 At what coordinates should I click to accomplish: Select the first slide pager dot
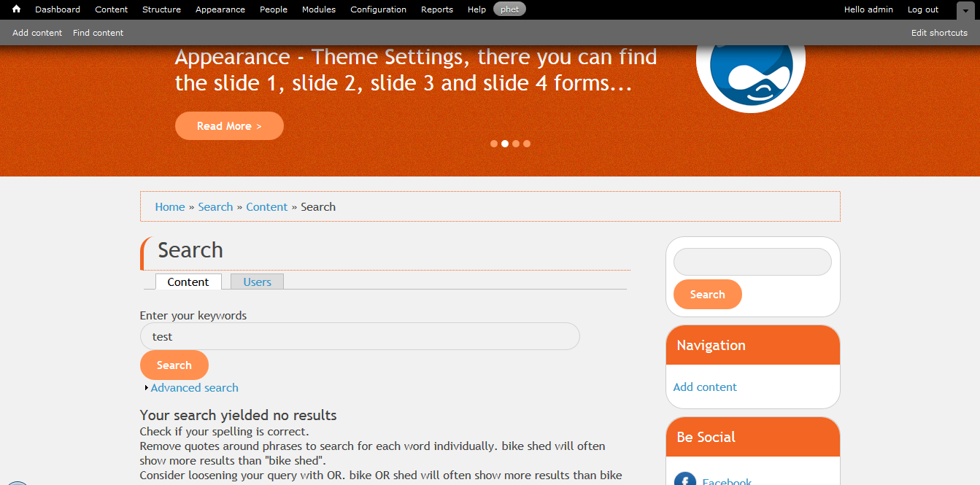click(494, 144)
